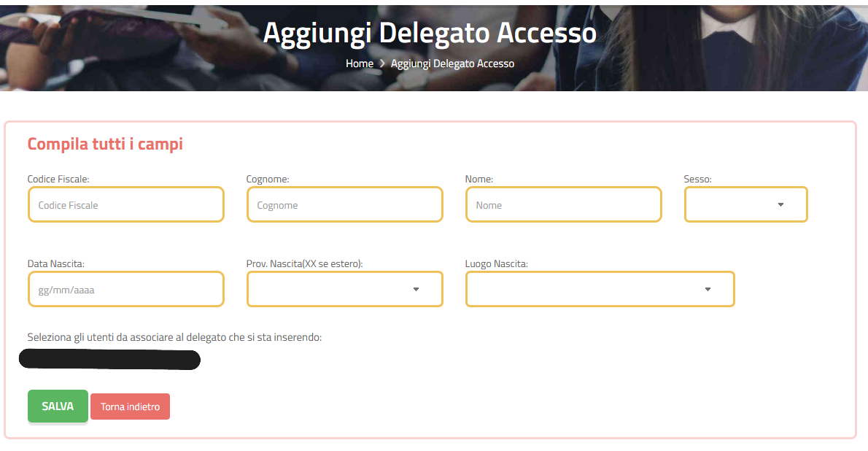Click the Data Nascita date field
The image size is (868, 451).
[125, 290]
